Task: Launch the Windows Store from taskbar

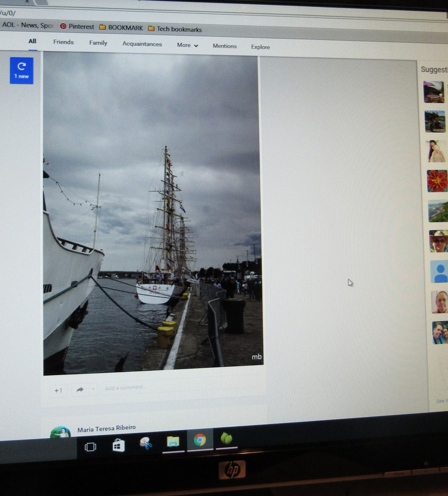Action: pos(119,445)
